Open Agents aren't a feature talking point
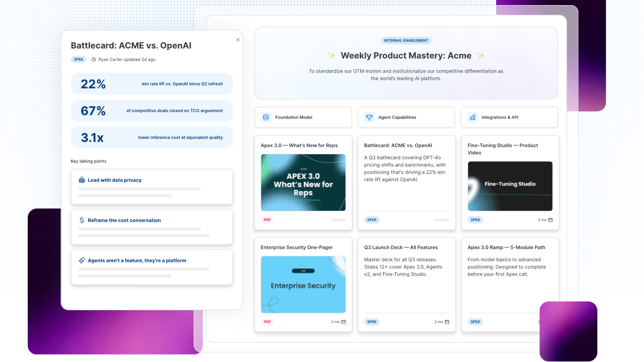 (152, 267)
